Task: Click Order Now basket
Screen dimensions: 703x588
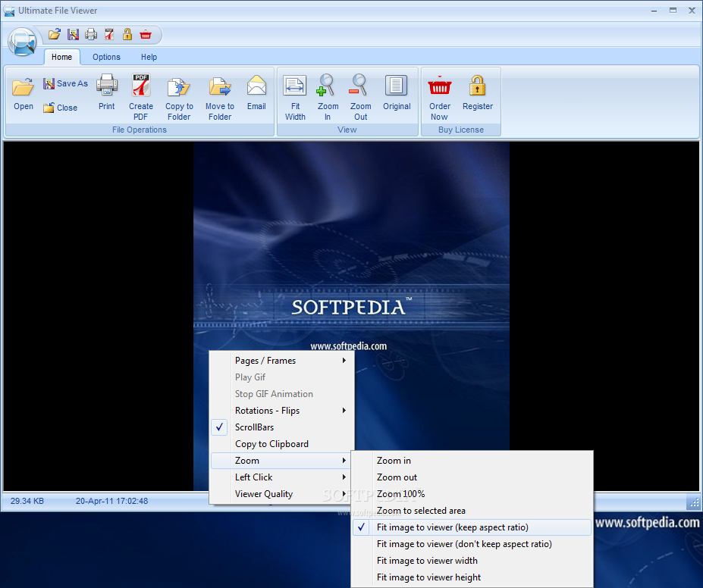Action: [439, 97]
